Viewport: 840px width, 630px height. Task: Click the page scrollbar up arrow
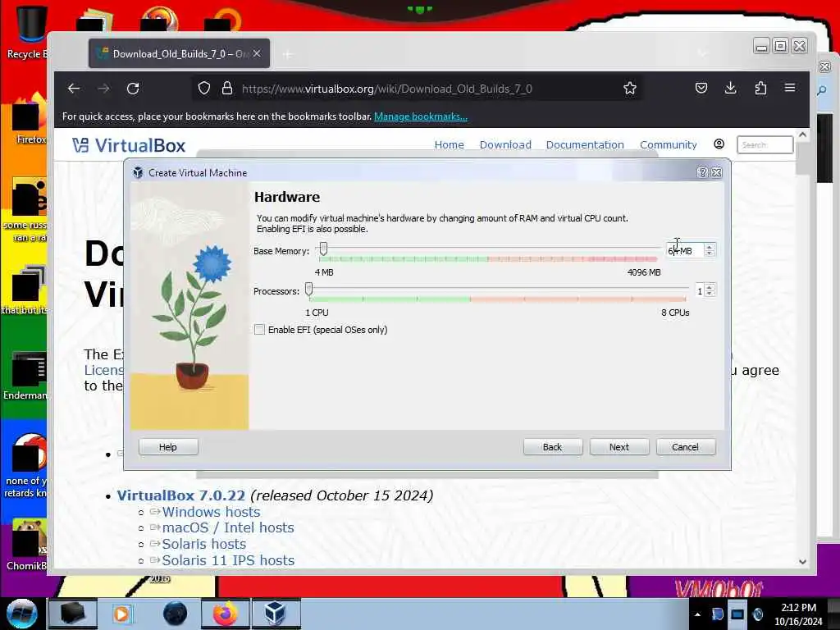[802, 135]
